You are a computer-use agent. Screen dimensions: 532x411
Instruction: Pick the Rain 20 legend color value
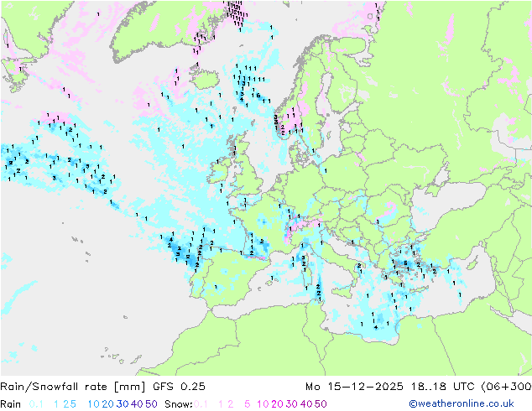[108, 404]
